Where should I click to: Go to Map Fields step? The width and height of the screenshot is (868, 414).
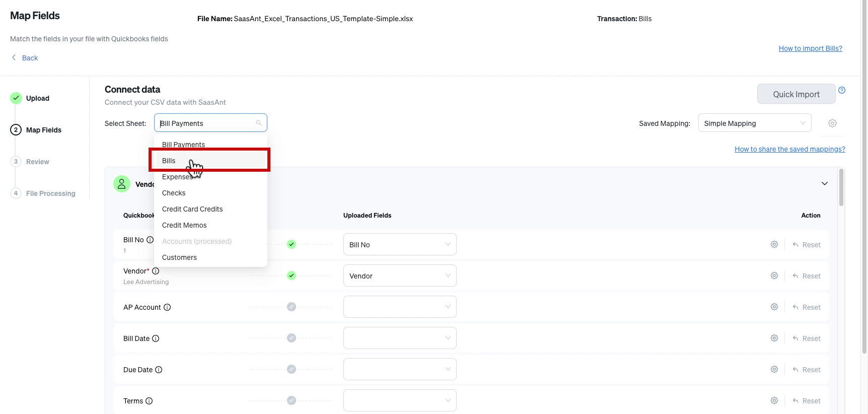[x=44, y=130]
